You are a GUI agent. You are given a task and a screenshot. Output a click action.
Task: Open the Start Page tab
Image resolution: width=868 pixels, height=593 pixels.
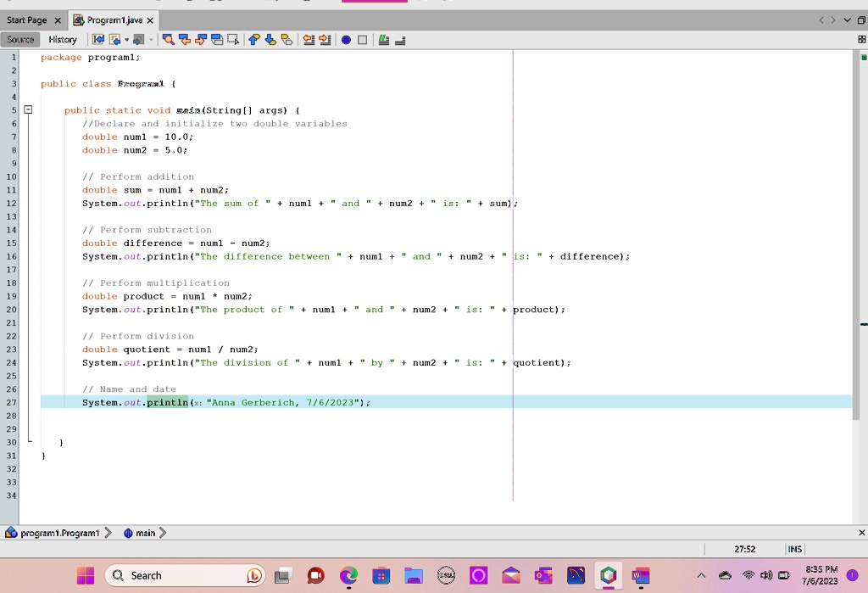(x=26, y=20)
